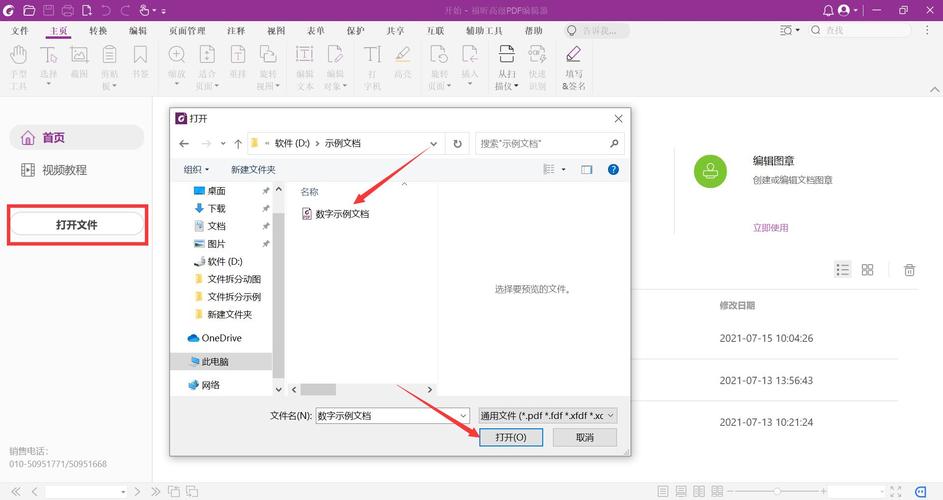
Task: Click the trash delete icon above recent list
Action: (x=909, y=270)
